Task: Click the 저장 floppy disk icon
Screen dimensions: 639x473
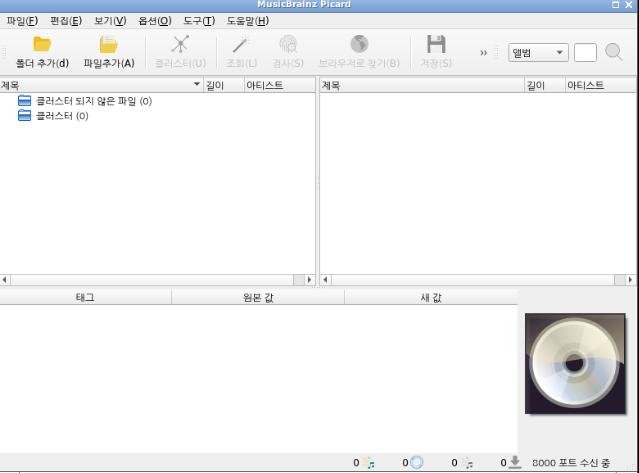Action: click(436, 44)
